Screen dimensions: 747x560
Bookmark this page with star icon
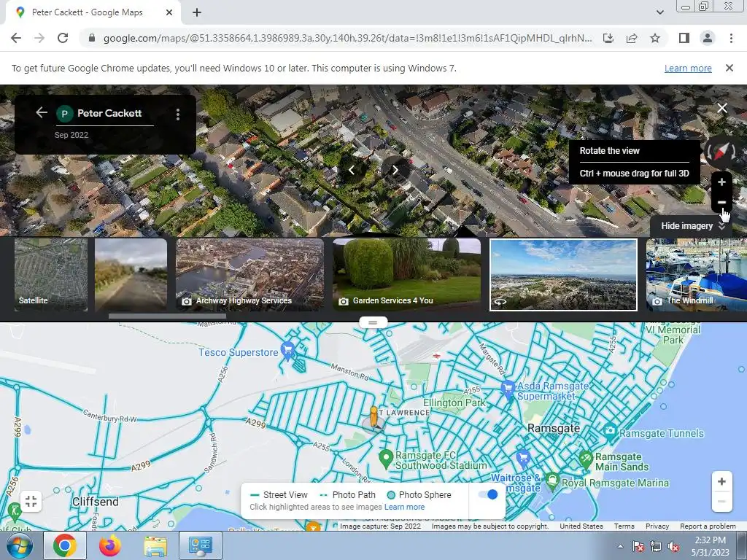click(655, 38)
